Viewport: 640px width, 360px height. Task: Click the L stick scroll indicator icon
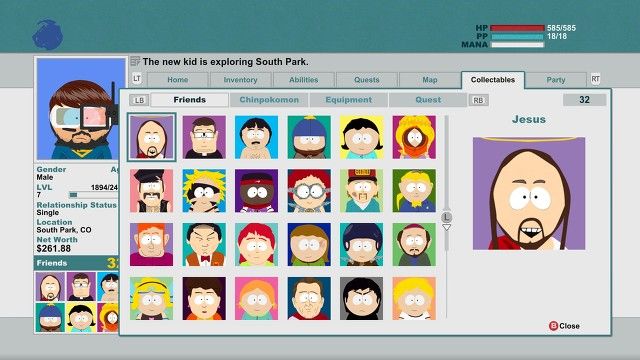point(447,217)
